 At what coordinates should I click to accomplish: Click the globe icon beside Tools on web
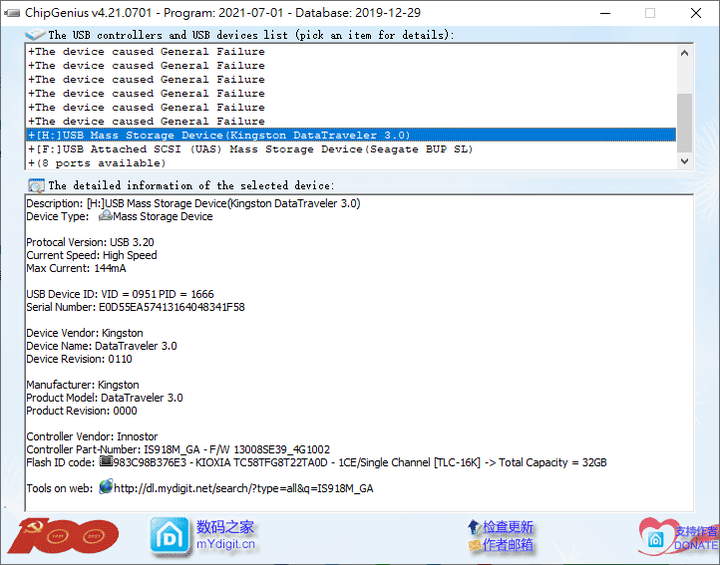click(x=106, y=486)
